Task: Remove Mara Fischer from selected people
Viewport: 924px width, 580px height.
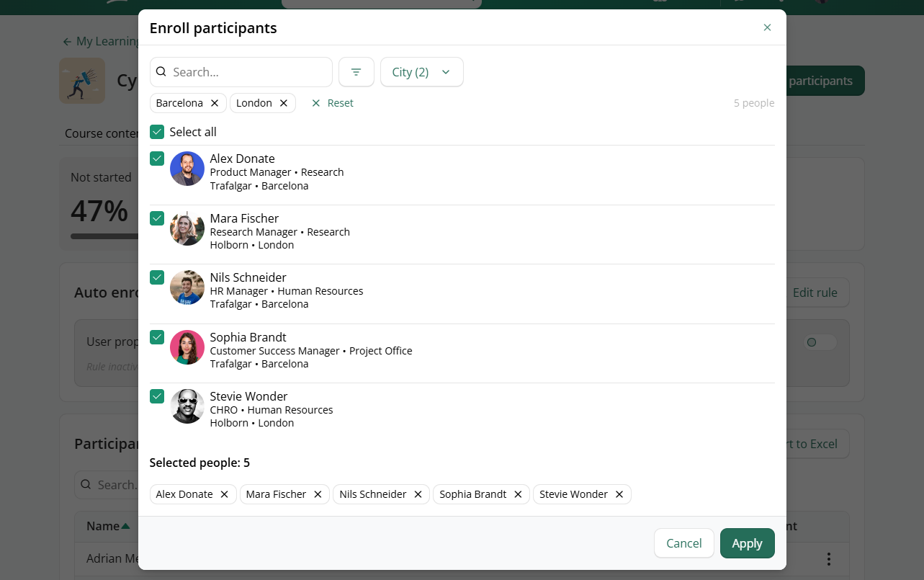Action: click(318, 494)
